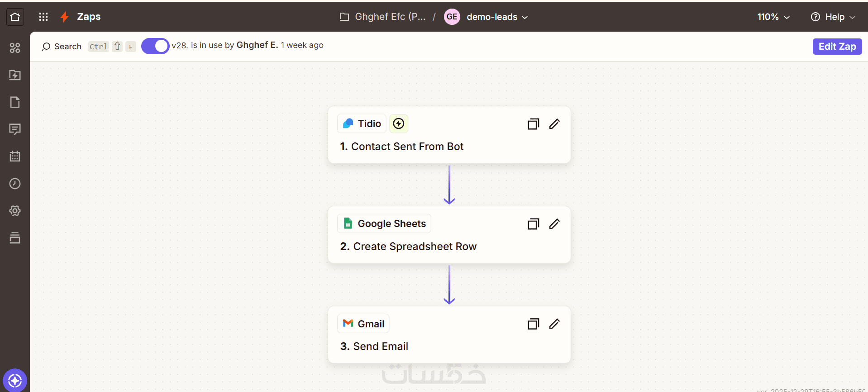Click the copy icon on Gmail step
The image size is (868, 392).
click(533, 324)
